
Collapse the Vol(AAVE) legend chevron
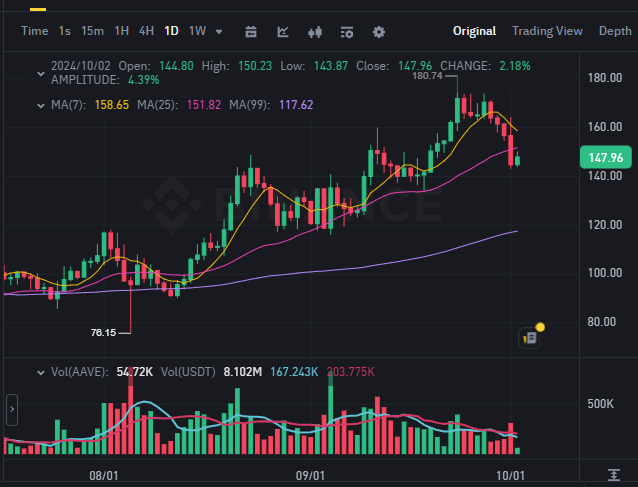click(x=41, y=372)
